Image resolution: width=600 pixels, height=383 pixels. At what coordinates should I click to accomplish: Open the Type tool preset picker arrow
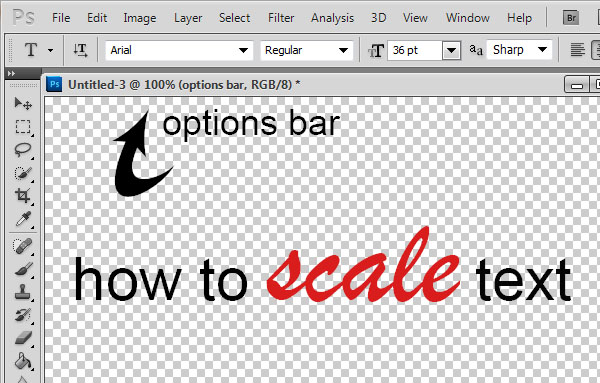[x=51, y=50]
